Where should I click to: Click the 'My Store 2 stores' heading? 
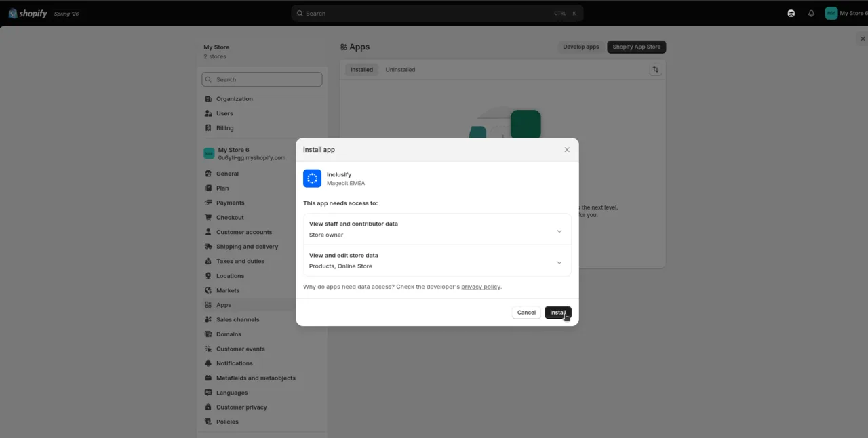(216, 52)
